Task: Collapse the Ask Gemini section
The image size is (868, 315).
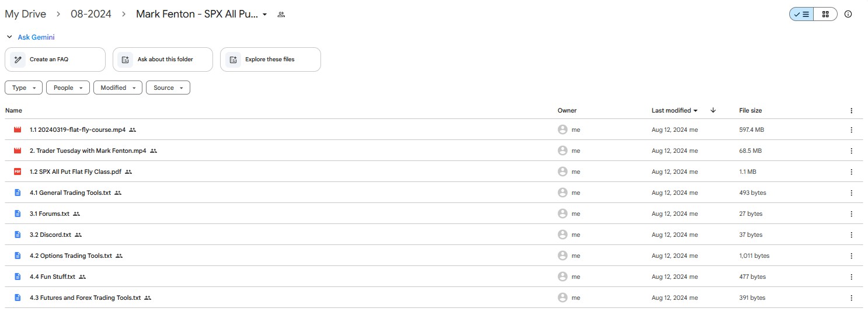Action: (x=9, y=37)
